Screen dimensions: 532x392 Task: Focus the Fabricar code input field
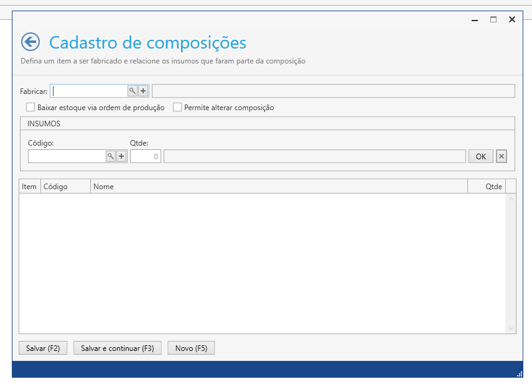tap(89, 91)
